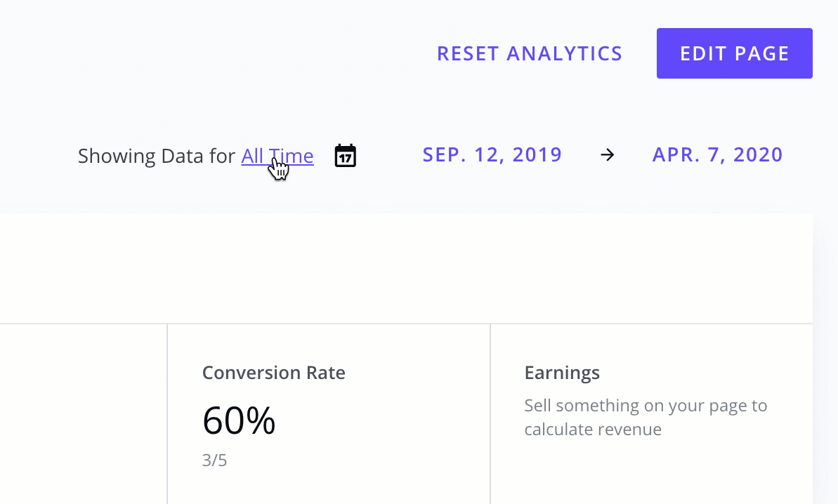This screenshot has height=504, width=838.
Task: Click the partially visible leftmost stat card
Action: pyautogui.click(x=84, y=413)
